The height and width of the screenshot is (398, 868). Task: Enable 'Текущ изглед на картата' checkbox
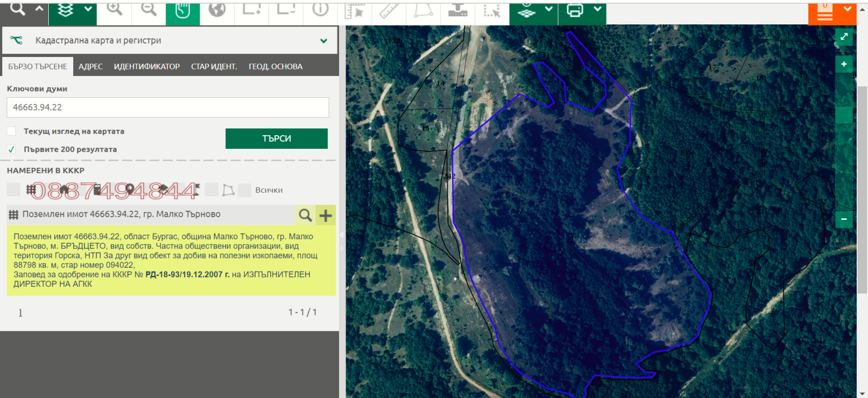pyautogui.click(x=11, y=131)
